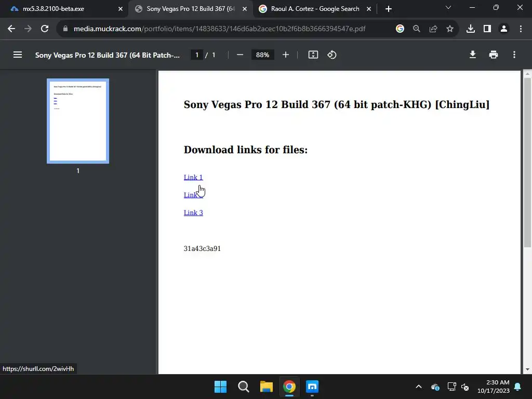Viewport: 532px width, 399px height.
Task: Open Chrome downloads icon
Action: (471, 29)
